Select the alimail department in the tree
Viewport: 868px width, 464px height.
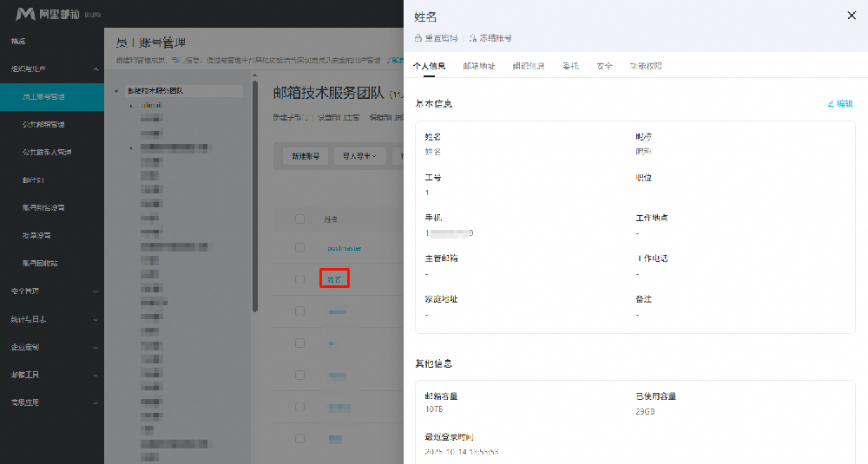[x=151, y=105]
